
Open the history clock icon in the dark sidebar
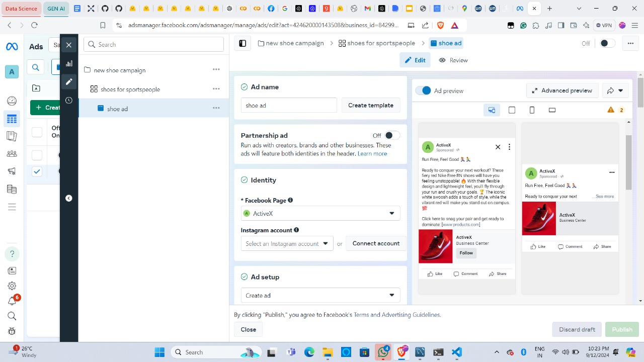click(69, 100)
